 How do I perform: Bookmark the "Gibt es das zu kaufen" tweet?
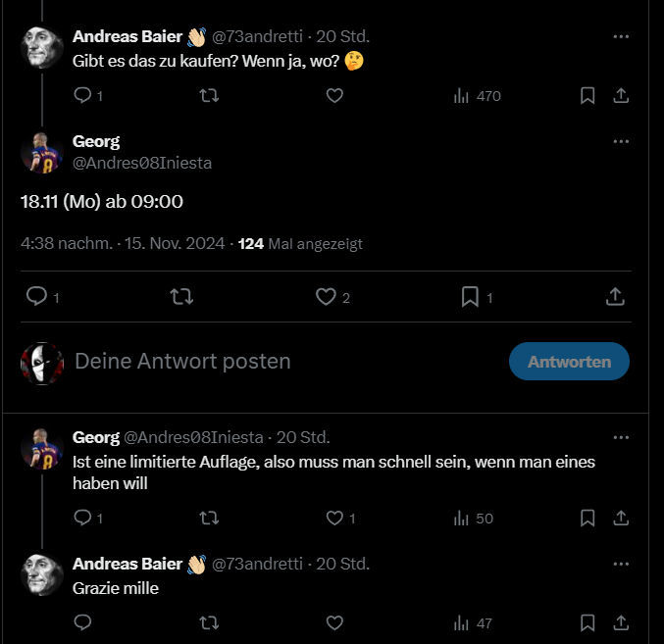click(x=587, y=95)
